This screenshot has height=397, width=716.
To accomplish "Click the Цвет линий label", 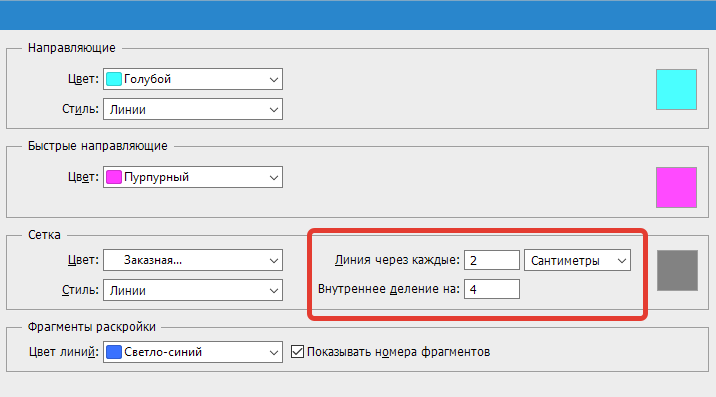I will pyautogui.click(x=63, y=352).
